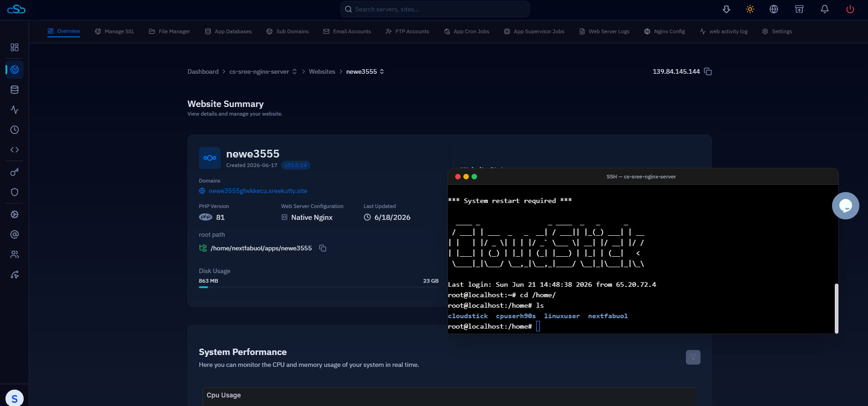868x406 pixels.
Task: Select the websites globe icon in the sidebar
Action: 15,70
